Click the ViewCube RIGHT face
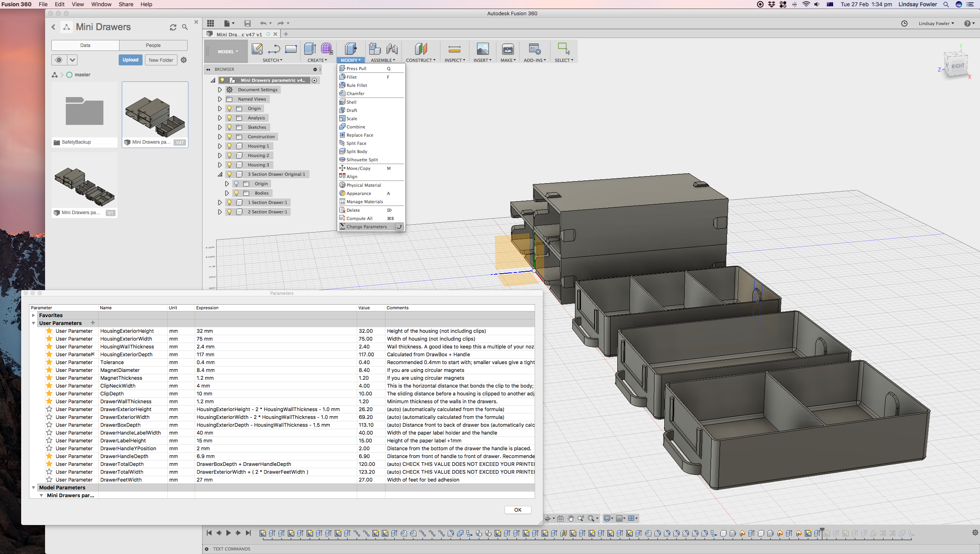980x554 pixels. (958, 66)
